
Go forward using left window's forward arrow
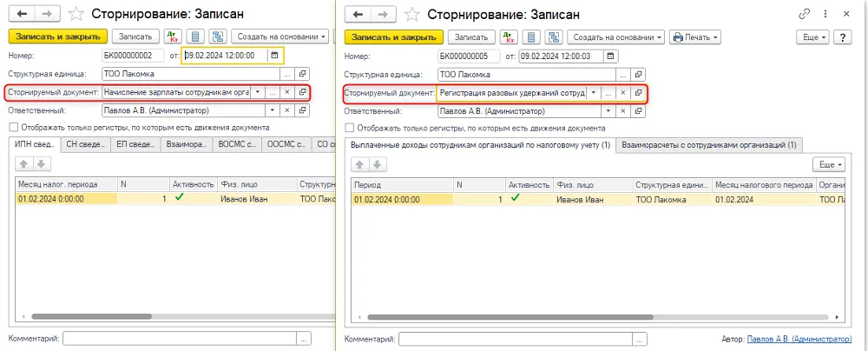pos(47,15)
